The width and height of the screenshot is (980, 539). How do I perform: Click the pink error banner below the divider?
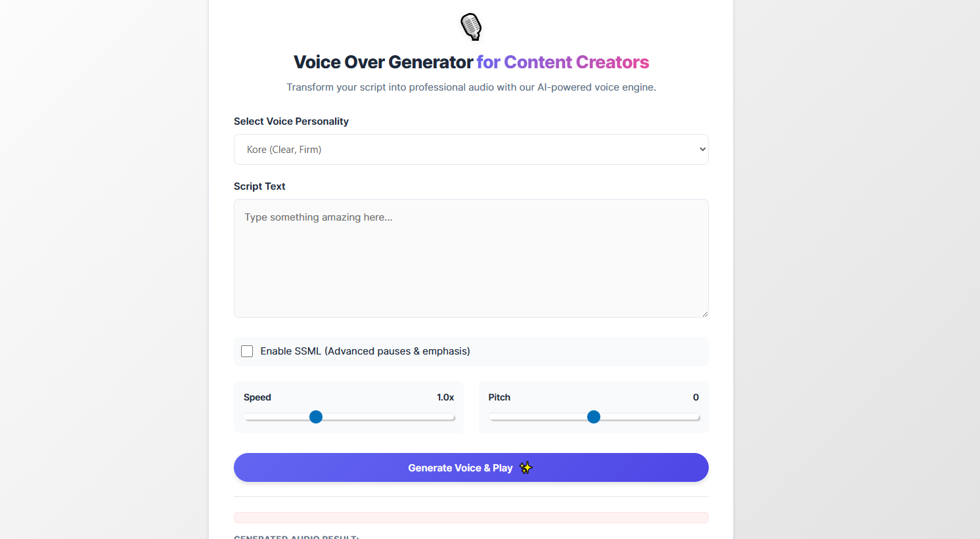[x=470, y=517]
